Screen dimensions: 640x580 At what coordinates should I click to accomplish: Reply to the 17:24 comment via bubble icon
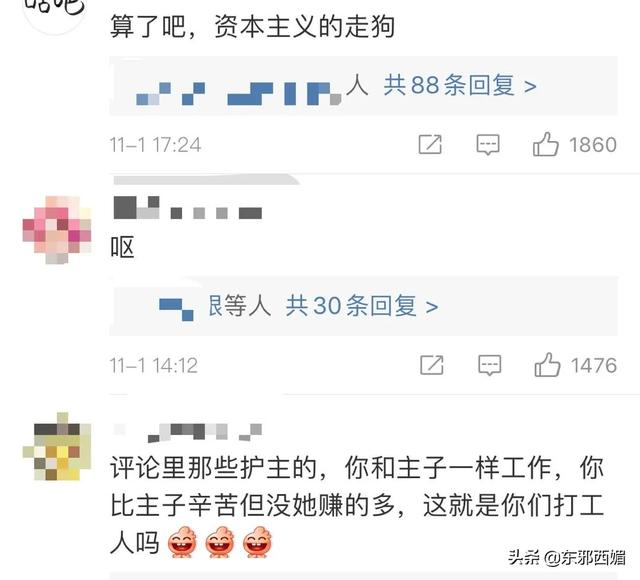click(x=488, y=144)
